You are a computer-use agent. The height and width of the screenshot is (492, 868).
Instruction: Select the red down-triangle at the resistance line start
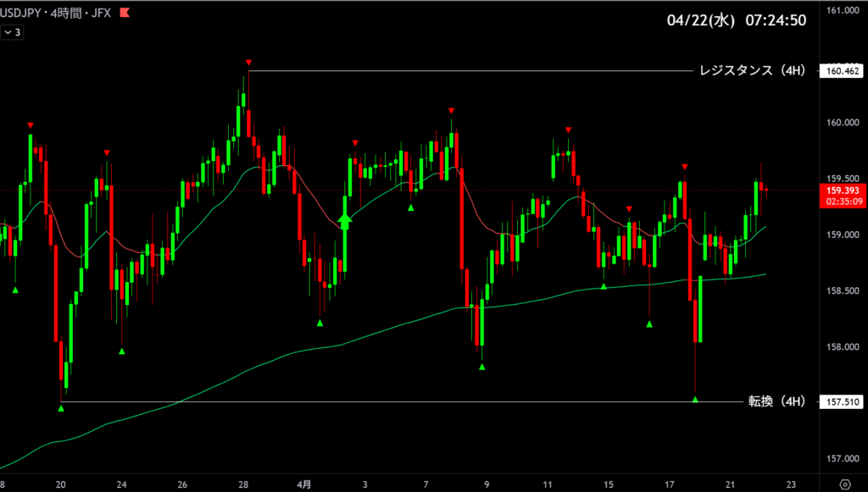tap(248, 64)
